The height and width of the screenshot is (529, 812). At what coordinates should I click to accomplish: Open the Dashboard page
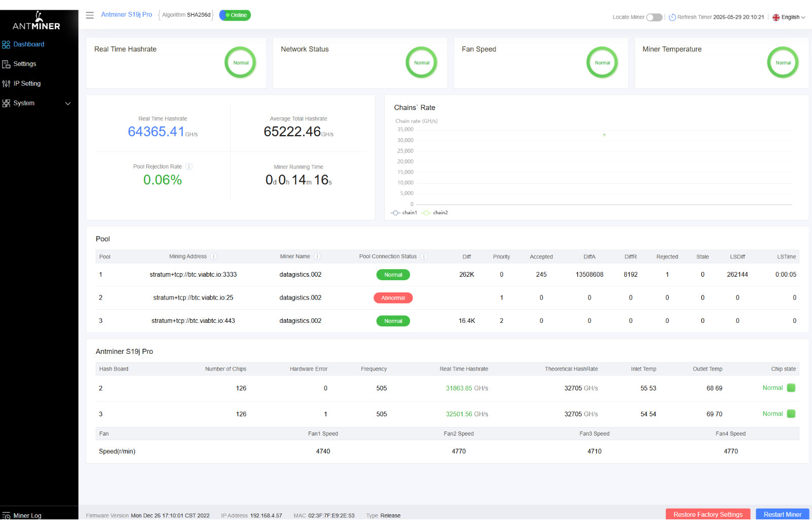pos(29,44)
